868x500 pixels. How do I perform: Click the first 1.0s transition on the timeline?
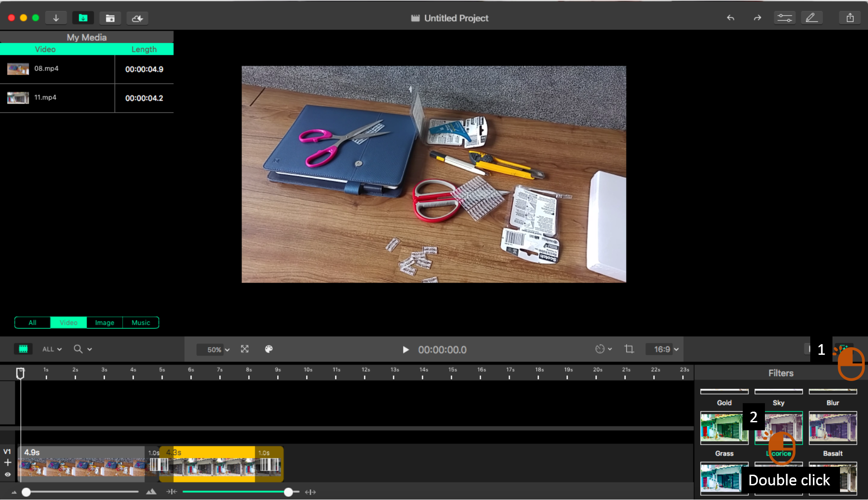click(159, 464)
